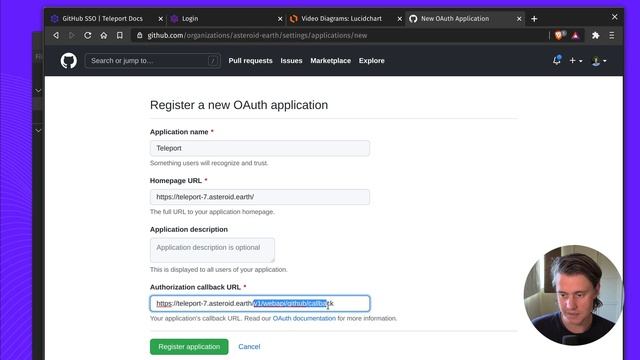The width and height of the screenshot is (640, 360).
Task: Select the New OAuth Application tab
Action: pos(455,19)
